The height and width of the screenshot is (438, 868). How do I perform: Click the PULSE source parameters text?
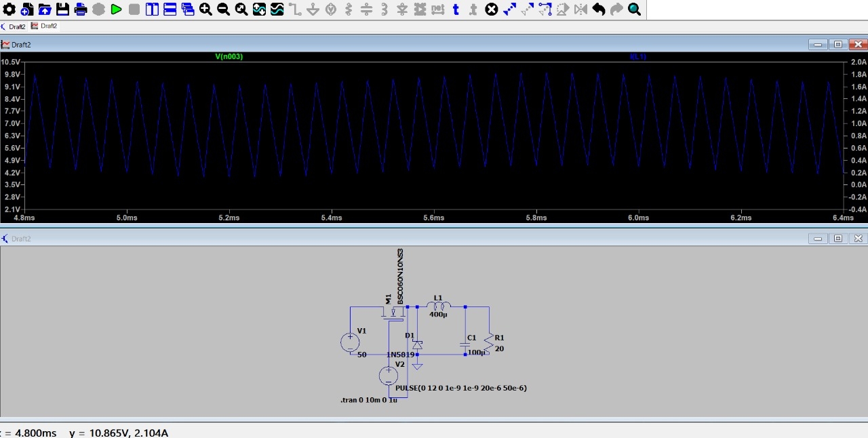[x=461, y=389]
